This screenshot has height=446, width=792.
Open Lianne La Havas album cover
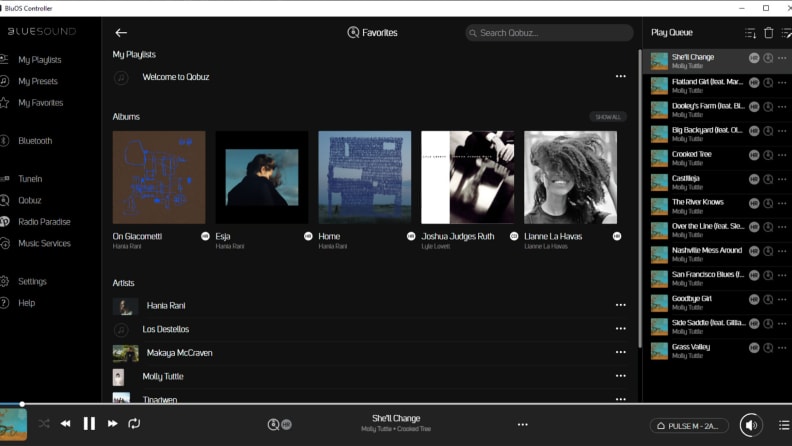point(570,177)
